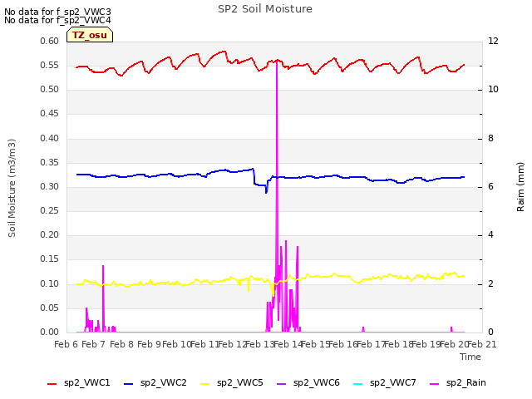
Task: Click the red sp2_VWC1 legend swatch
Action: click(52, 384)
